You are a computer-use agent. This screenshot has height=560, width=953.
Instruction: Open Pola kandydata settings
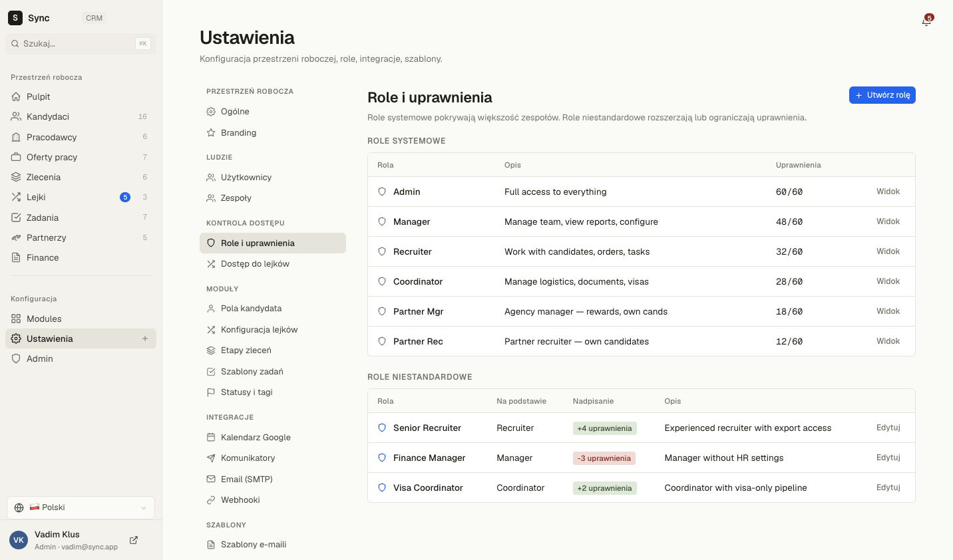click(273, 309)
